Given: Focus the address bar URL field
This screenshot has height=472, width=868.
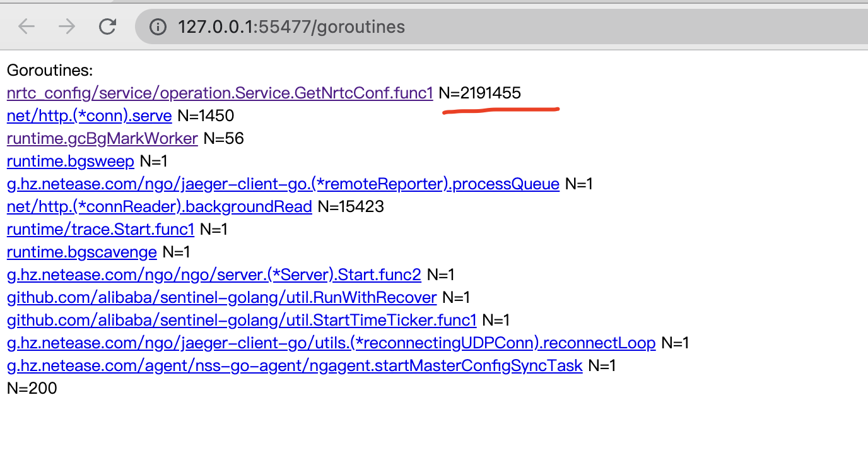Looking at the screenshot, I should pyautogui.click(x=378, y=27).
